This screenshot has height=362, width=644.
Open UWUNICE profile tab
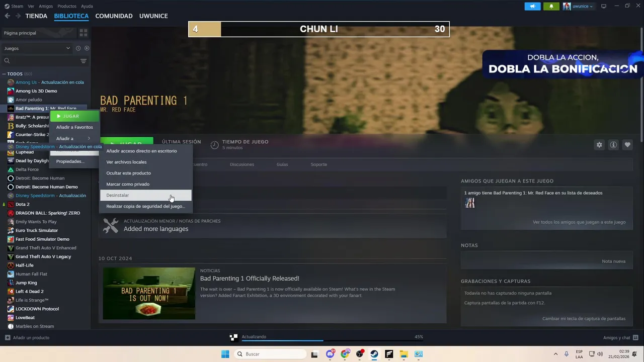click(153, 16)
